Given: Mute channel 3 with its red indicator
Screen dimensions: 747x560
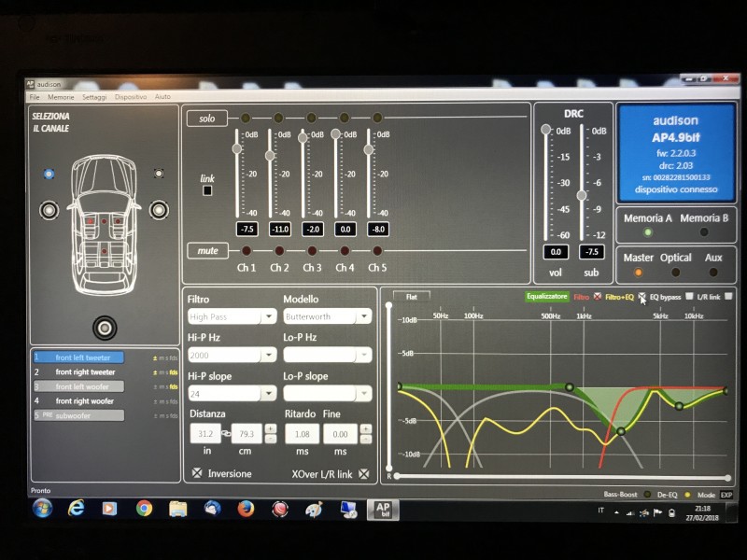Looking at the screenshot, I should [x=312, y=250].
